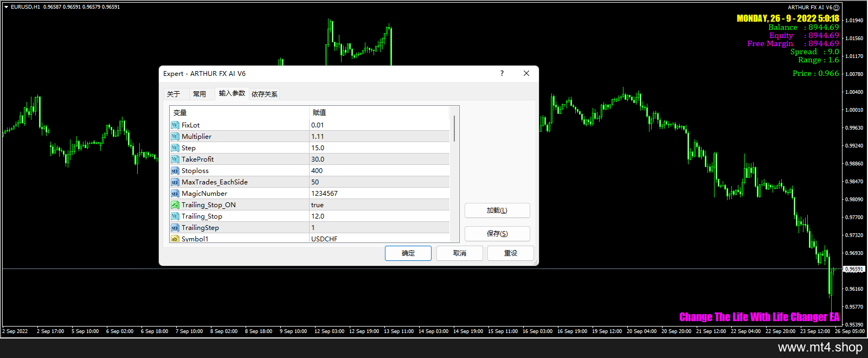Image resolution: width=868 pixels, height=358 pixels.
Task: Click the Spread : 9.0 text
Action: [814, 52]
